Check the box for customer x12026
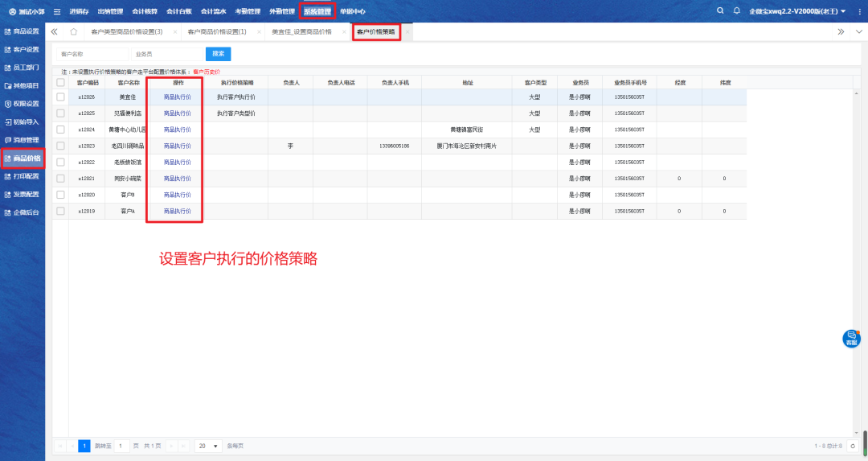868x461 pixels. click(60, 97)
